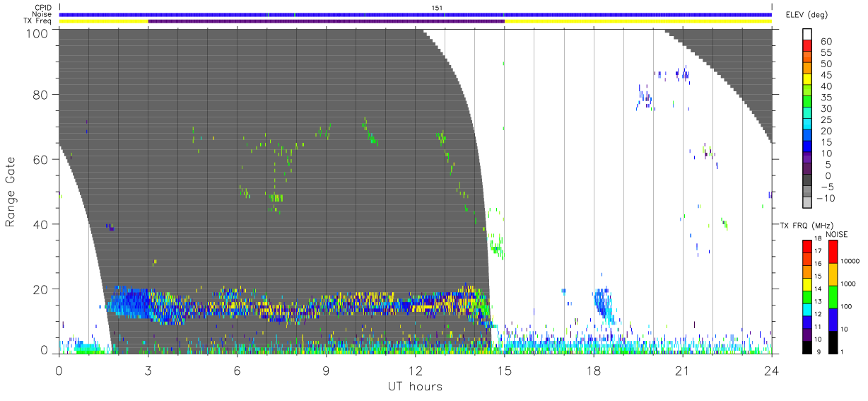
Task: Click the 6 tick label on UT axis
Action: click(x=237, y=369)
